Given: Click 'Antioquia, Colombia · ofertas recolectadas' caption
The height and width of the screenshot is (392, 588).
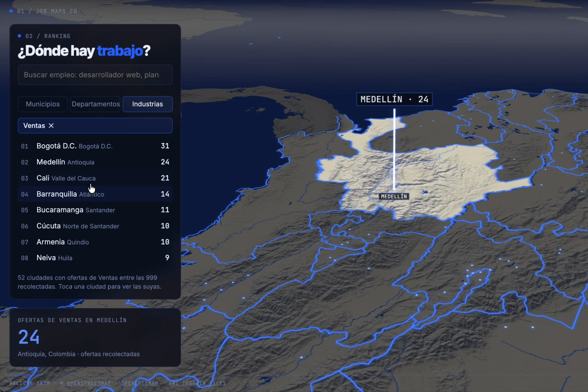Looking at the screenshot, I should coord(79,354).
